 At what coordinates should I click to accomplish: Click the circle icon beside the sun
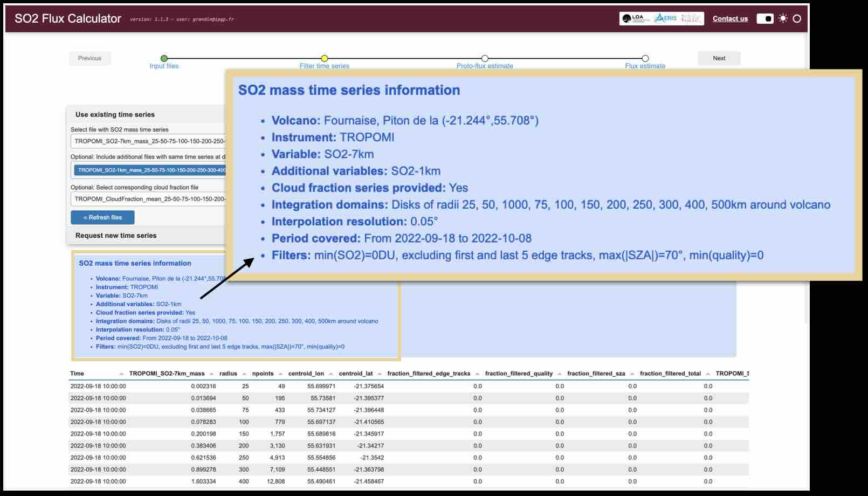coord(797,18)
